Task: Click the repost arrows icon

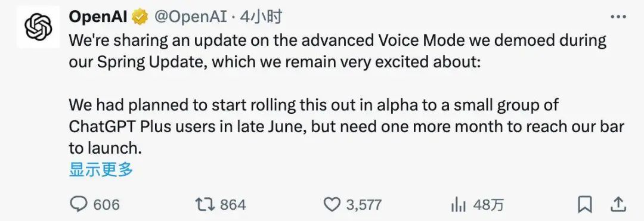Action: [205, 204]
